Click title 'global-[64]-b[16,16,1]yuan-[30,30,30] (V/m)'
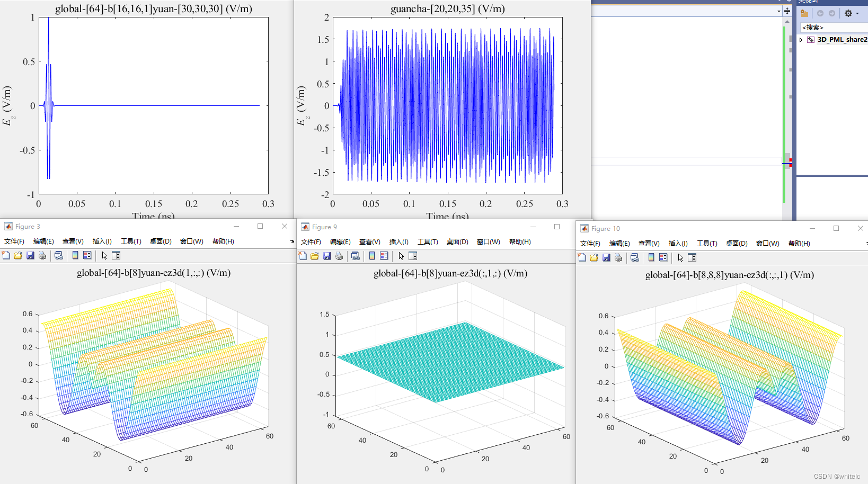 coord(154,9)
